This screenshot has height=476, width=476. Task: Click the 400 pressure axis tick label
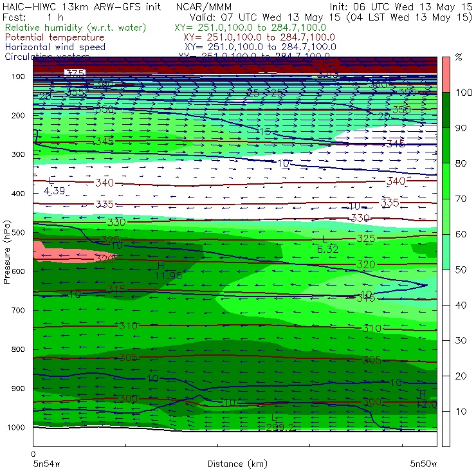coord(18,194)
